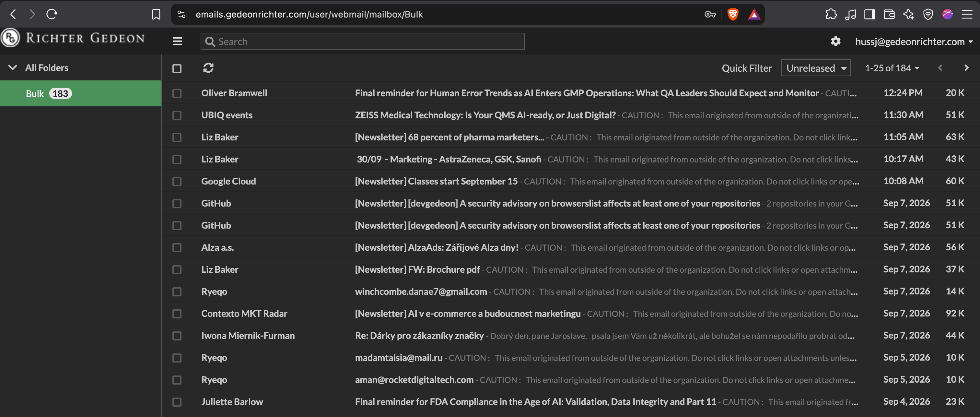The width and height of the screenshot is (980, 417).
Task: Open the FDA Compliance in Age of AI email
Action: 535,402
